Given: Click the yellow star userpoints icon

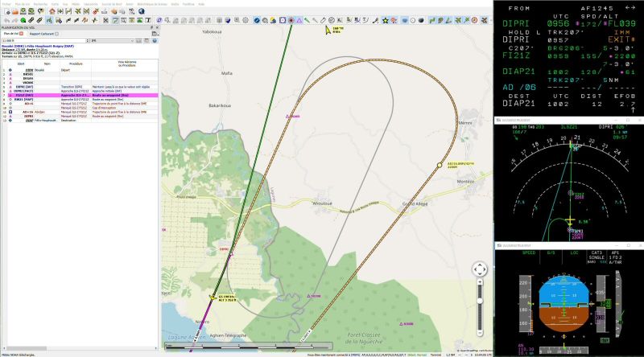Looking at the screenshot, I should [386, 20].
